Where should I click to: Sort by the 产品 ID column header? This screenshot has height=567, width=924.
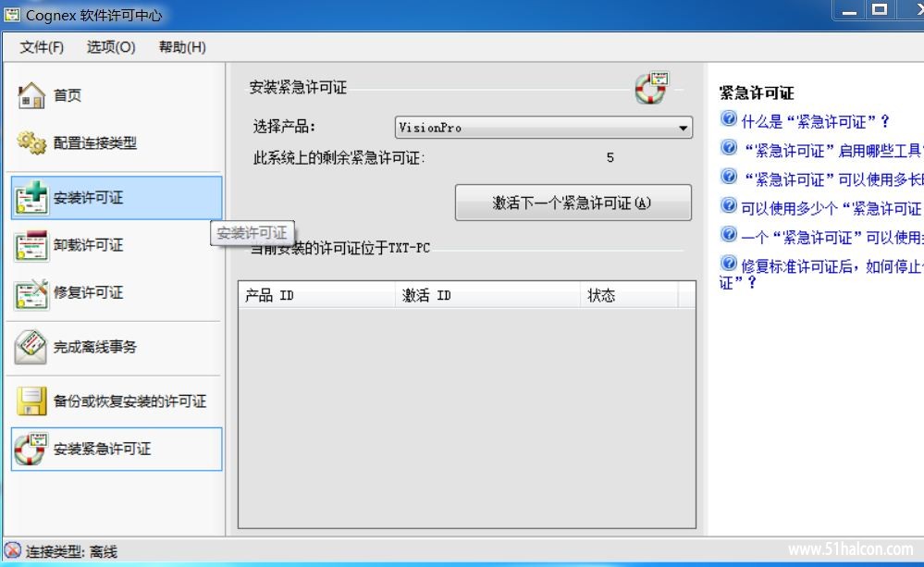317,295
